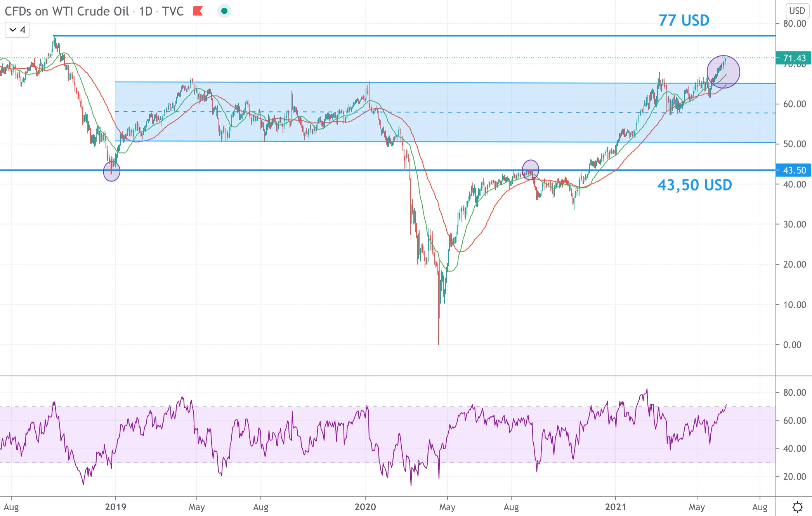This screenshot has width=812, height=516.
Task: Click the TVC data source label
Action: coord(173,11)
